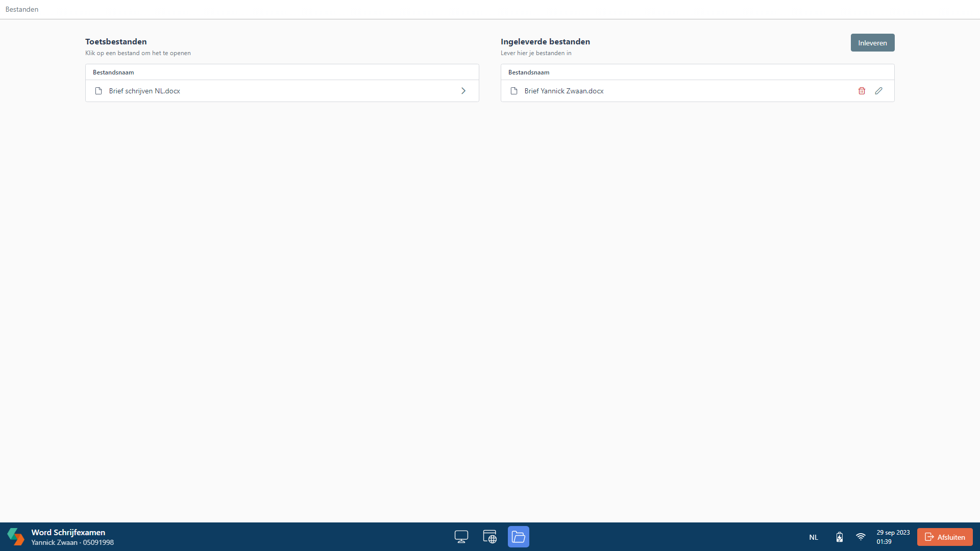Click the document icon beside Brief Yannick Zwaan.docx

pos(514,91)
